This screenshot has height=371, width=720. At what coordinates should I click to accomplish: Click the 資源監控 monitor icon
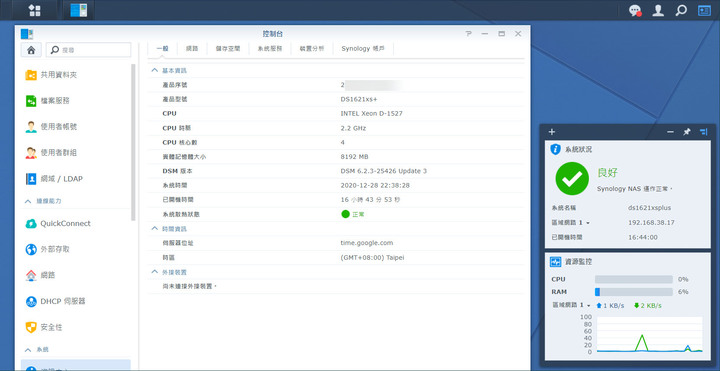click(x=556, y=262)
